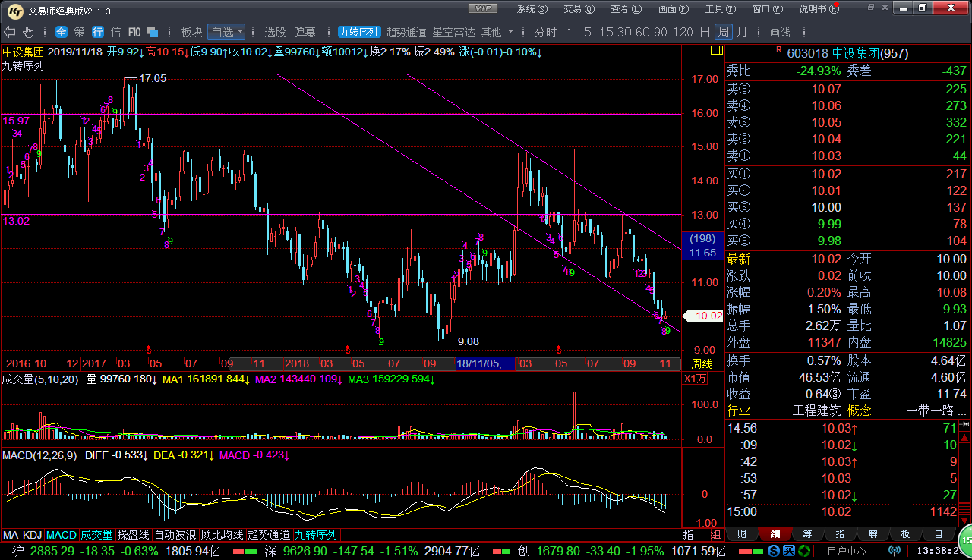
Task: Switch to the MA indicator tab
Action: pos(11,535)
